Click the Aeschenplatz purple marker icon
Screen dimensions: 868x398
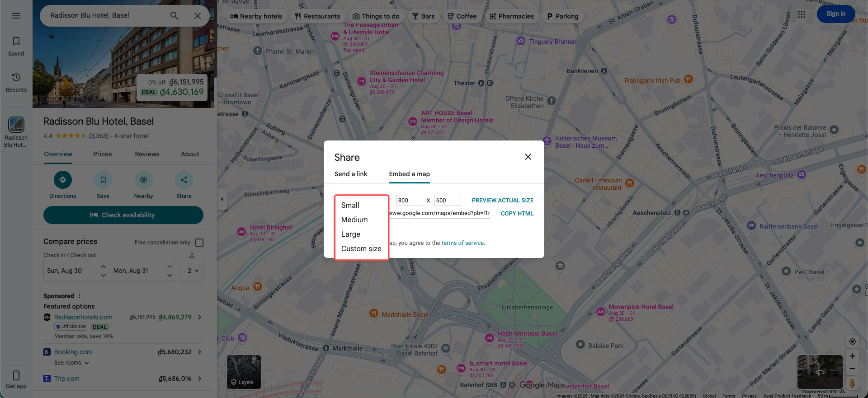pos(802,174)
